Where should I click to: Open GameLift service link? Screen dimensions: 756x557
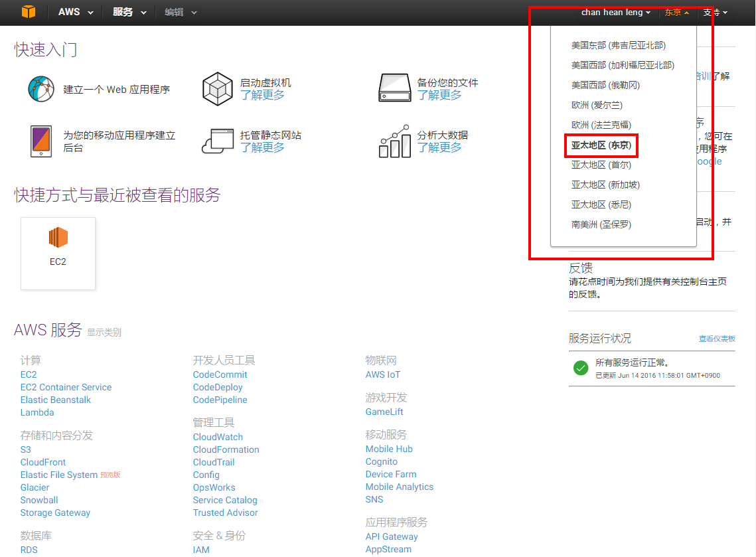(x=384, y=412)
